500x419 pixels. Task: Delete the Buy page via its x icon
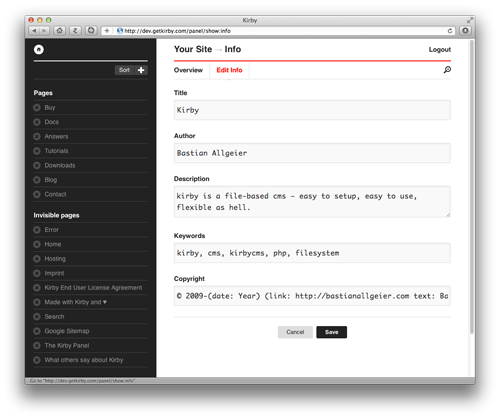(x=37, y=108)
